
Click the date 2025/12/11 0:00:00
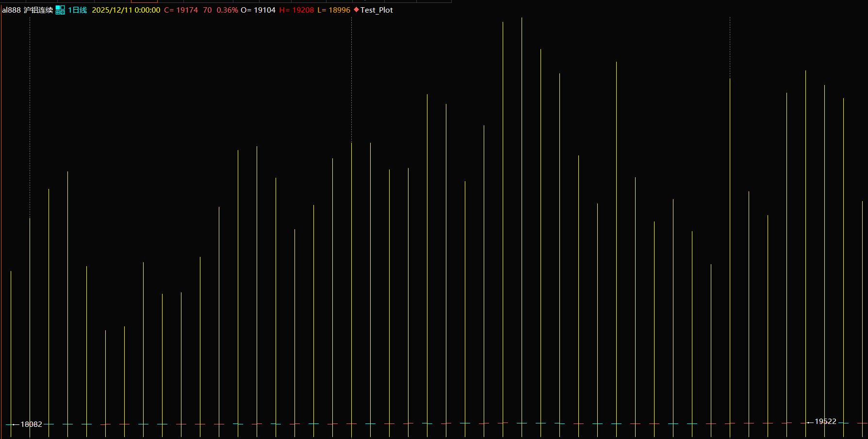(x=126, y=10)
